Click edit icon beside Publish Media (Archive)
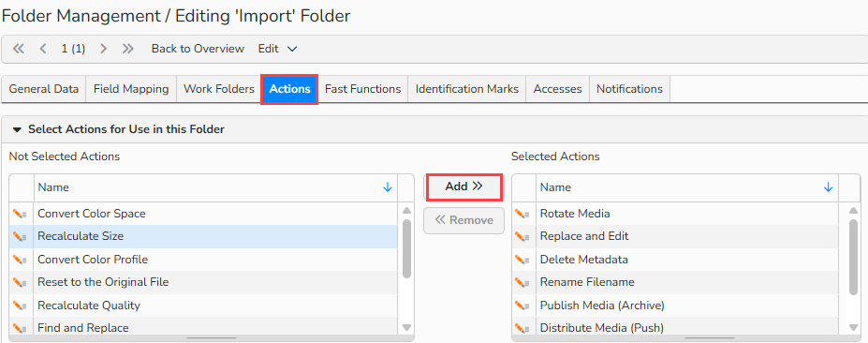The height and width of the screenshot is (343, 868). pos(522,306)
